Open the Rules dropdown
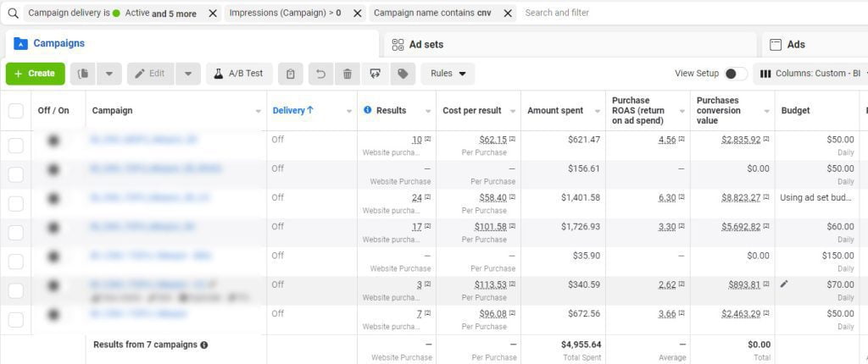The width and height of the screenshot is (868, 364). pos(448,74)
